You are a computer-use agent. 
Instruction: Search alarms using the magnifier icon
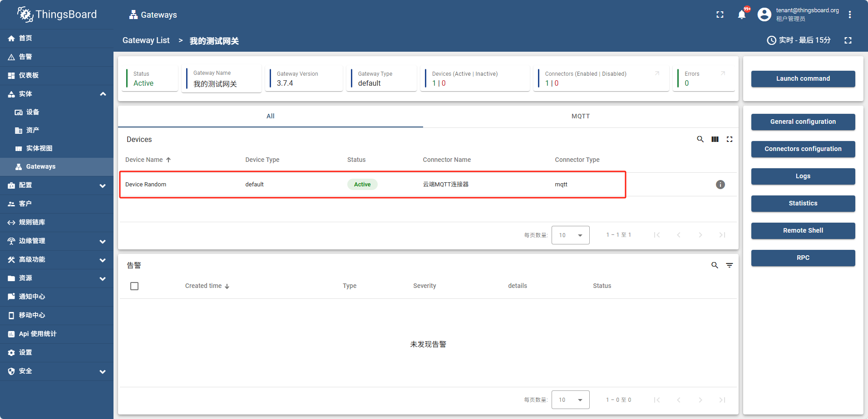click(x=715, y=265)
